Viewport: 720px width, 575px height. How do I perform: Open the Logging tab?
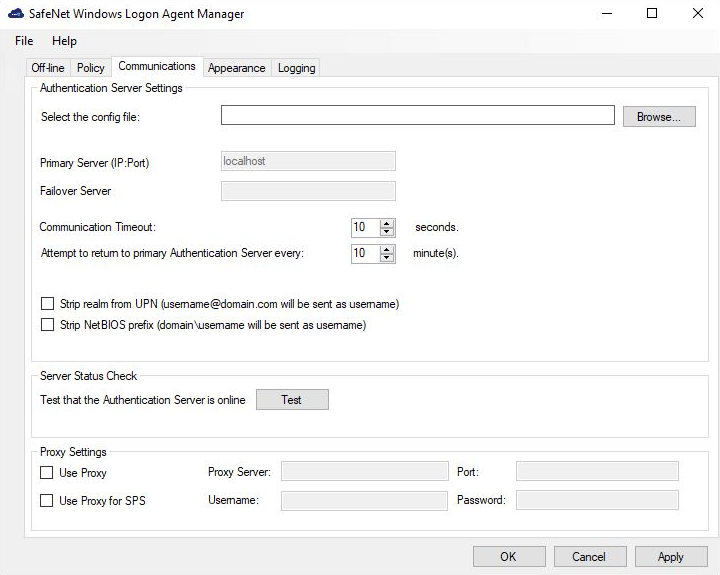(x=296, y=68)
